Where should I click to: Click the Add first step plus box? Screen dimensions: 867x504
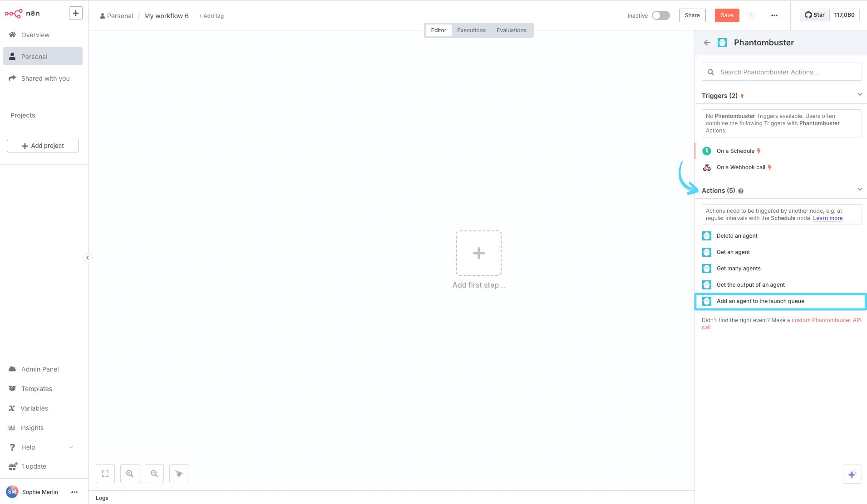pyautogui.click(x=479, y=253)
